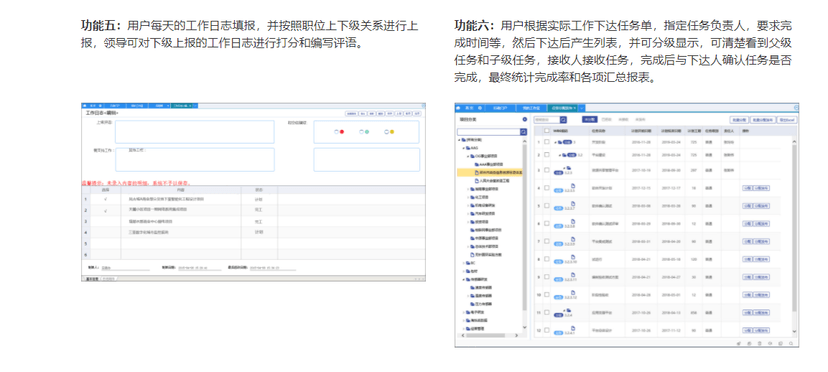The image size is (828, 372).
Task: Open tab overflow chevron in task list tab bar
Action: 582,108
